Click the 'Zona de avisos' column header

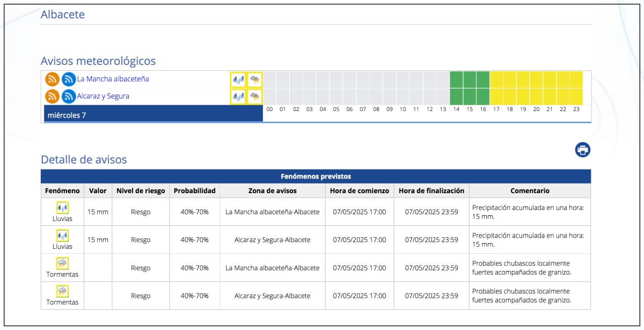coord(273,190)
